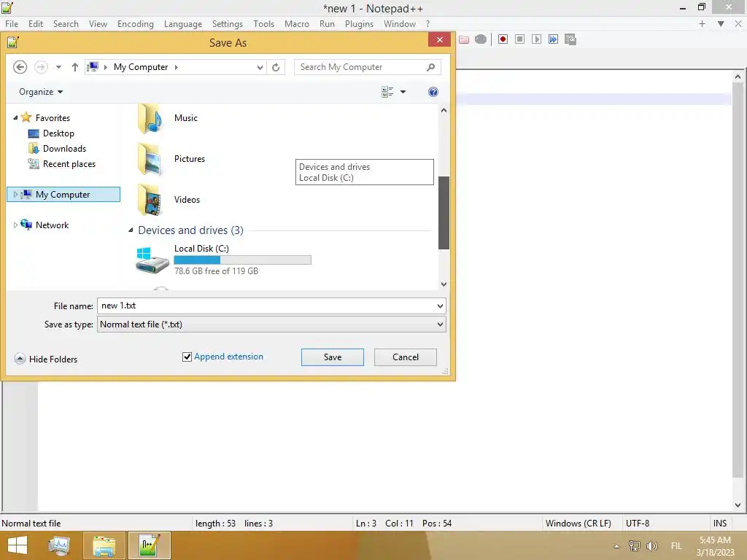Click the taskbar clock 5:45 AM
This screenshot has width=747, height=560.
pos(715,540)
